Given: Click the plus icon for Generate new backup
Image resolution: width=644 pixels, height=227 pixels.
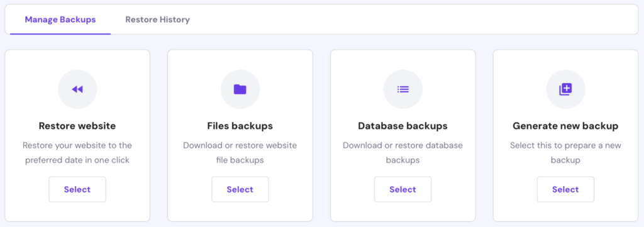Looking at the screenshot, I should (565, 89).
